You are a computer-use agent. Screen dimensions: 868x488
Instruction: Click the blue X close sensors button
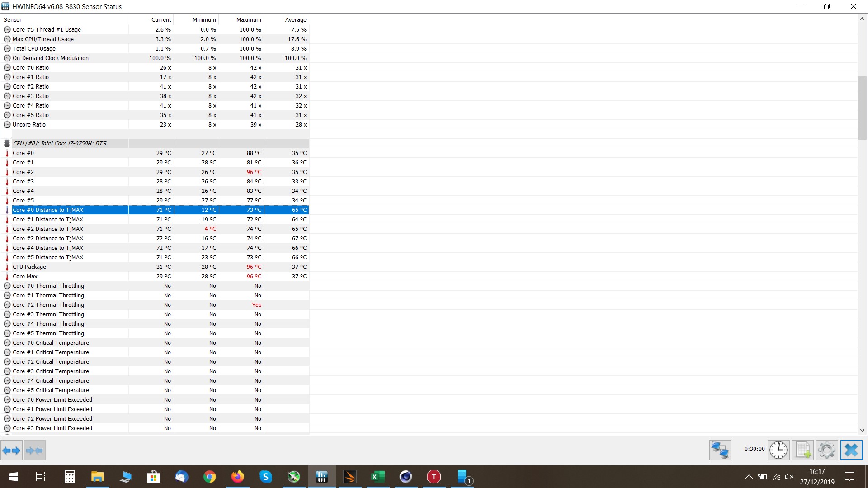(x=851, y=450)
